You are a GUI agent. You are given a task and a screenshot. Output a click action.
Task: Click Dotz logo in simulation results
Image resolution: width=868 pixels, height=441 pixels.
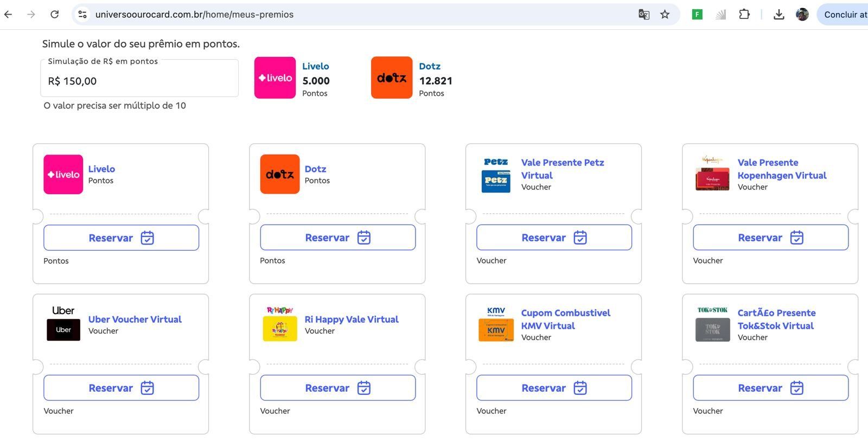[x=392, y=78]
